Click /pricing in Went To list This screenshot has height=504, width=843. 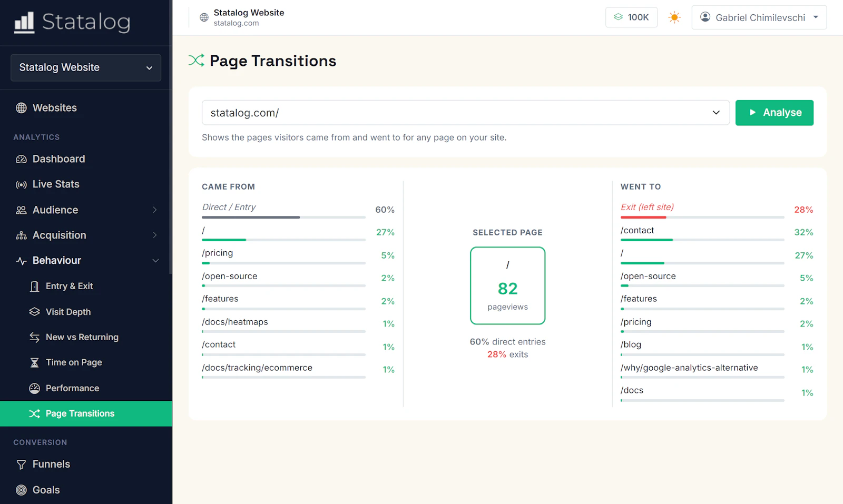tap(636, 322)
